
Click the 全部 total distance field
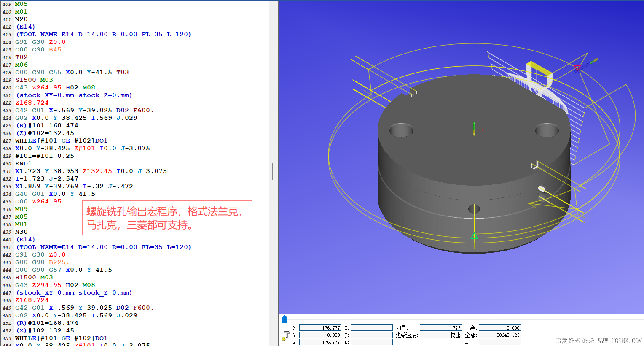tap(499, 335)
